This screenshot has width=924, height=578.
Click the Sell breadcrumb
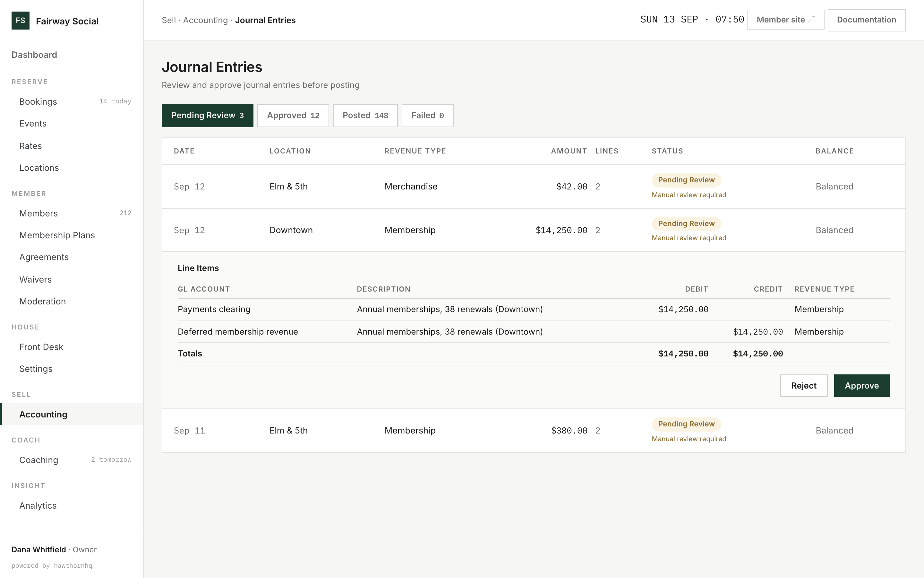click(x=168, y=20)
